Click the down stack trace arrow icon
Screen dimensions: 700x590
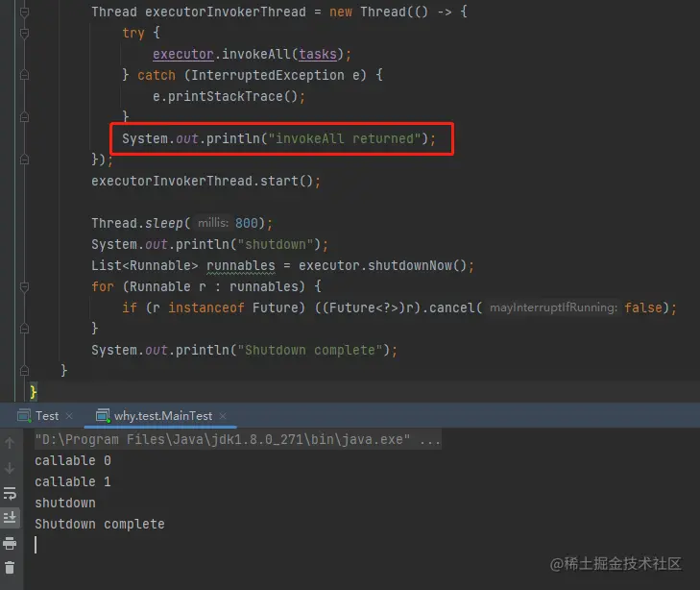point(10,468)
